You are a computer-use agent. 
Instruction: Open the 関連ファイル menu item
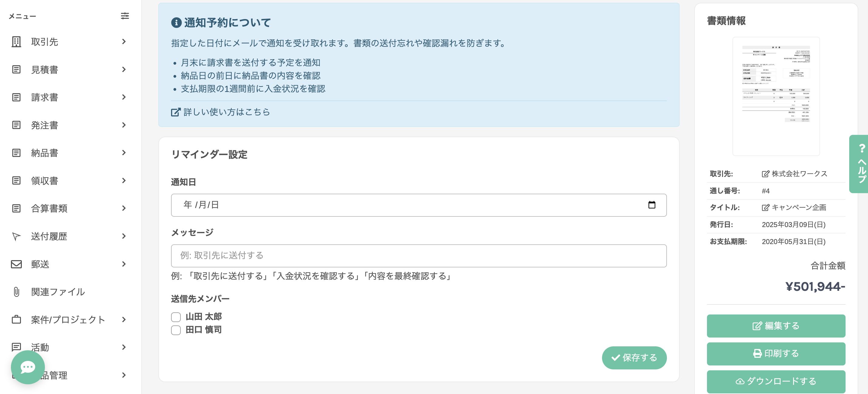click(x=70, y=292)
